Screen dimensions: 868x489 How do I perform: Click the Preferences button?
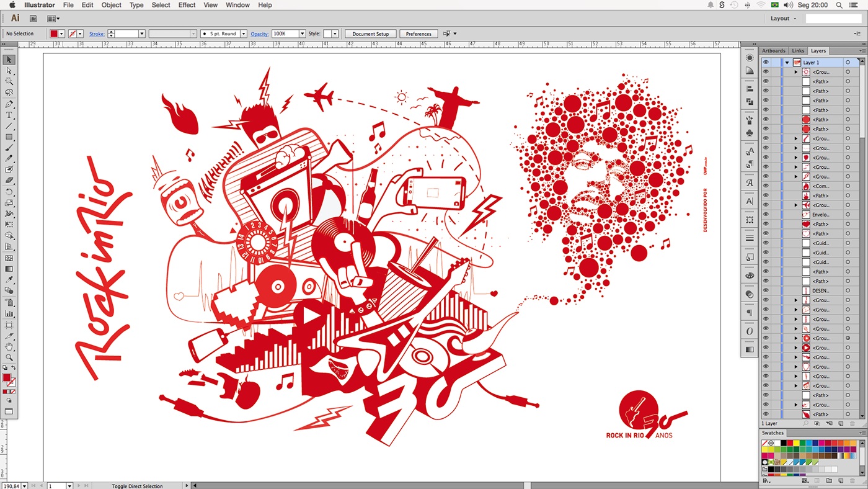pos(418,34)
